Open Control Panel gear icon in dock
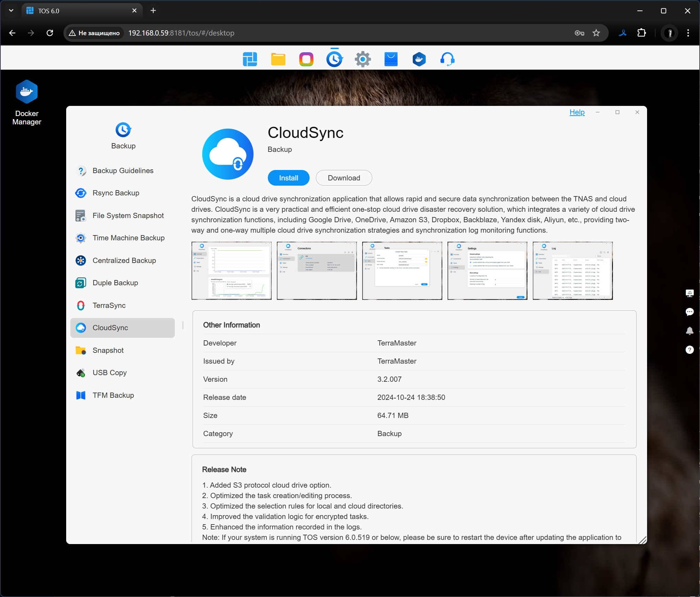700x597 pixels. tap(363, 59)
